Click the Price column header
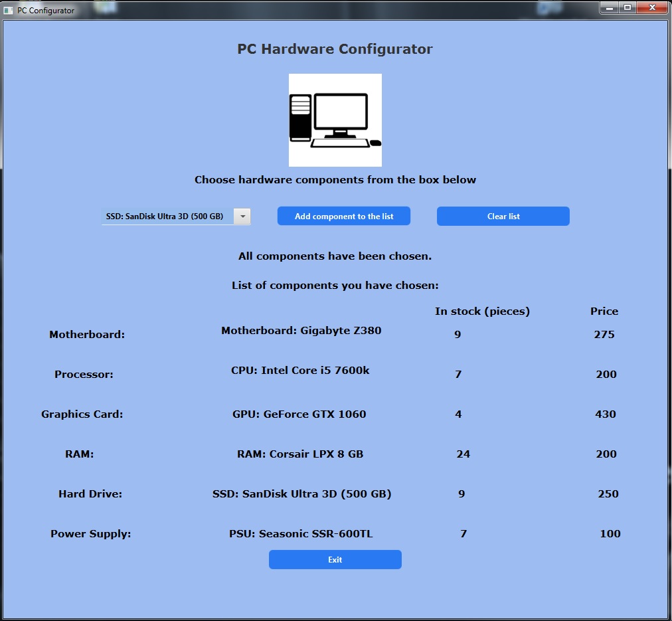Viewport: 672px width, 621px height. [x=605, y=311]
